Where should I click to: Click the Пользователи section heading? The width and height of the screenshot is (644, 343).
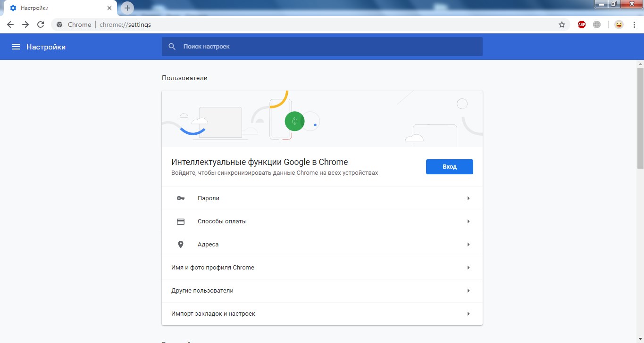point(184,78)
